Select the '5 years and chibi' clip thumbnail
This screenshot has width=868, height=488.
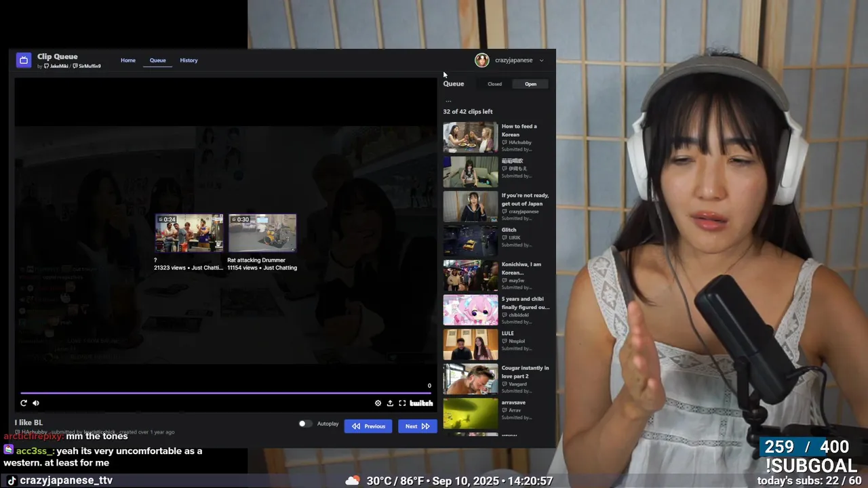(471, 310)
